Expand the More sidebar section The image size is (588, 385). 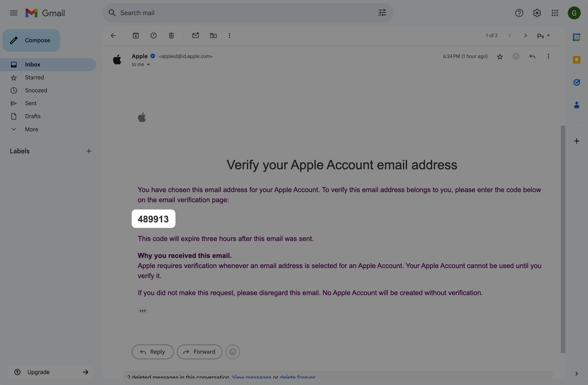31,129
